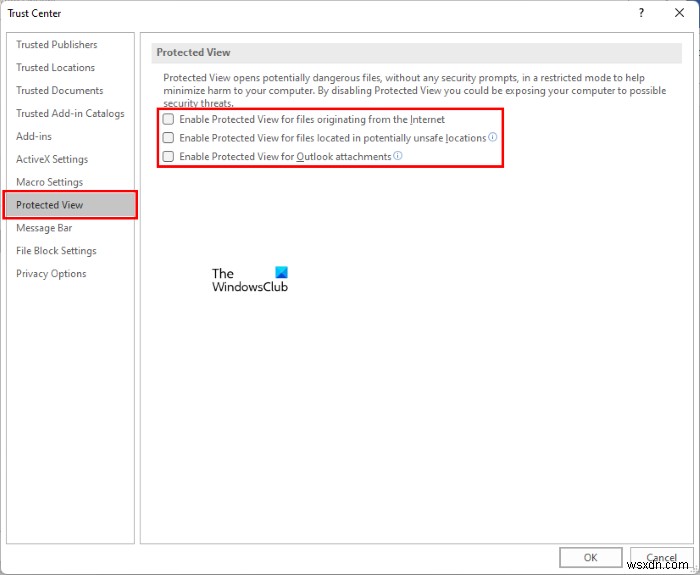Click info icon beside Outlook attachments option
The image size is (700, 575).
pyautogui.click(x=397, y=155)
